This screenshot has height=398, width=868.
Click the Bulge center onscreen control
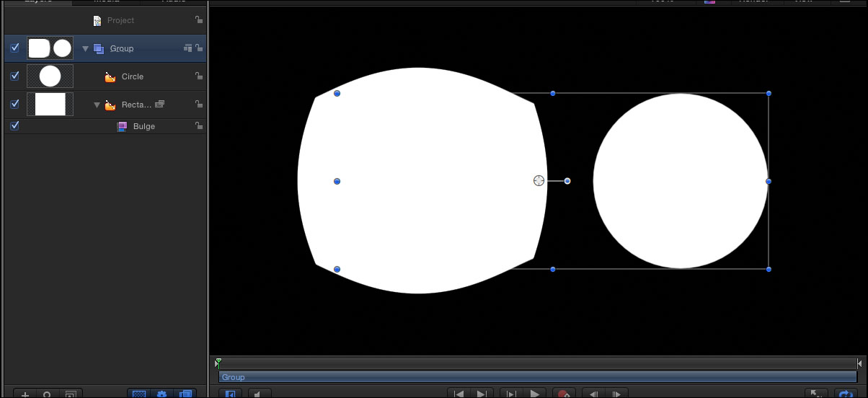tap(539, 180)
